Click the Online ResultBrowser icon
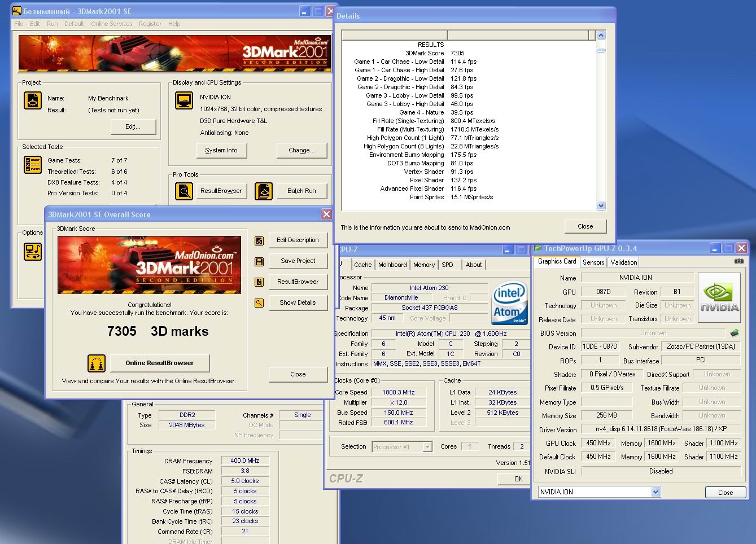The height and width of the screenshot is (544, 756). pos(97,363)
